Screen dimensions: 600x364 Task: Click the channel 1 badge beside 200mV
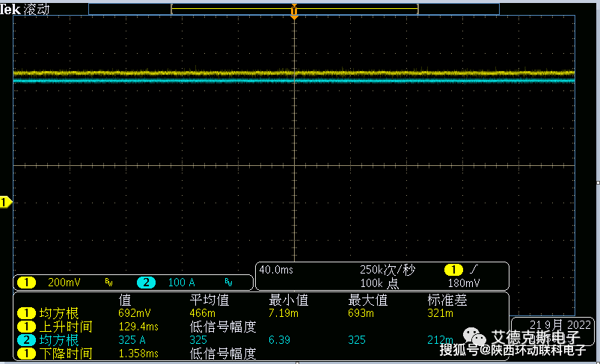click(26, 283)
